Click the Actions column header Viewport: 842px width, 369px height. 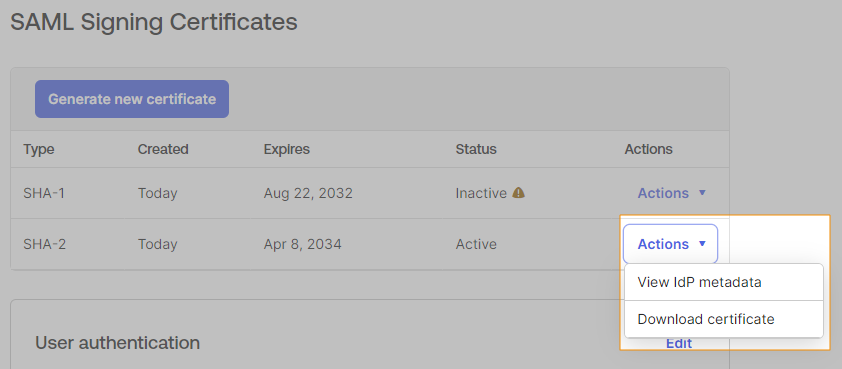click(x=648, y=149)
